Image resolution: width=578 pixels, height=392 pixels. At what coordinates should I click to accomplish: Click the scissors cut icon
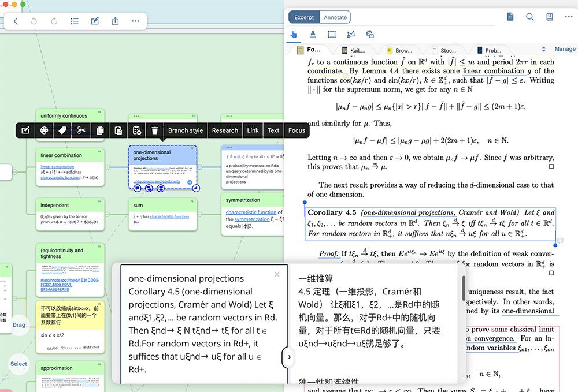81,130
